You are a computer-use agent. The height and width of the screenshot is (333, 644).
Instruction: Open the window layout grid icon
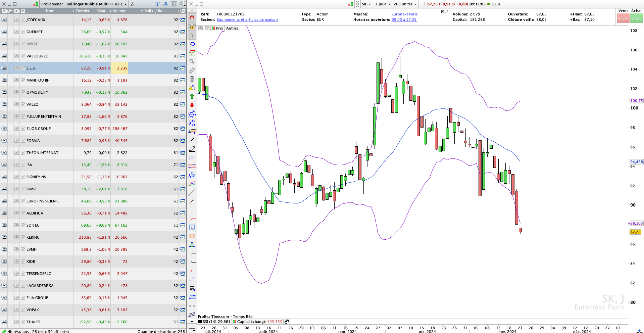click(174, 4)
